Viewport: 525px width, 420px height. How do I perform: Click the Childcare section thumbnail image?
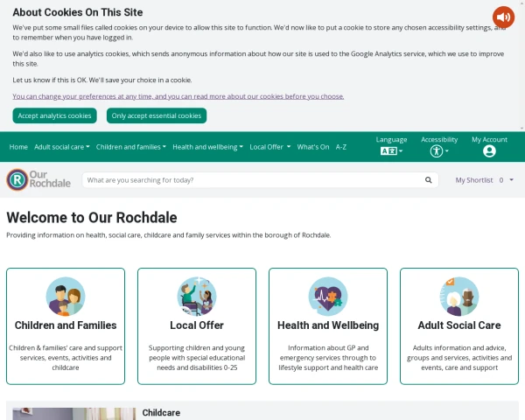tap(74, 414)
